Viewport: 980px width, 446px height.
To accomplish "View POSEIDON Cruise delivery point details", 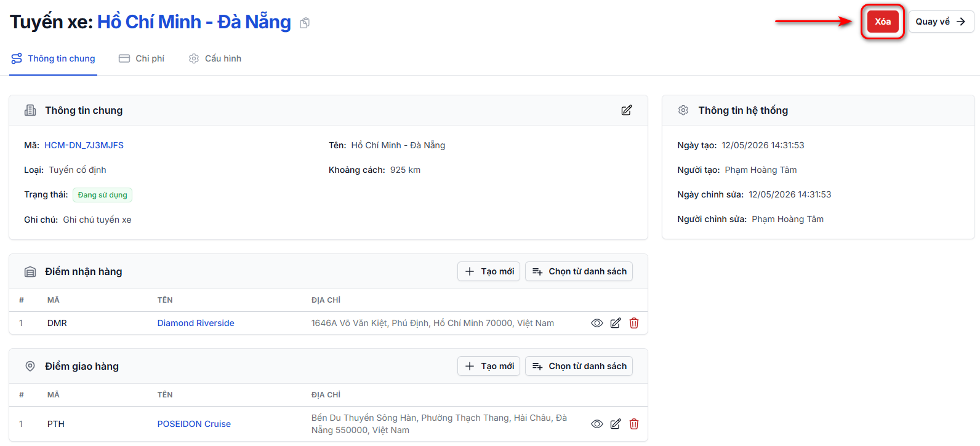I will coord(596,424).
